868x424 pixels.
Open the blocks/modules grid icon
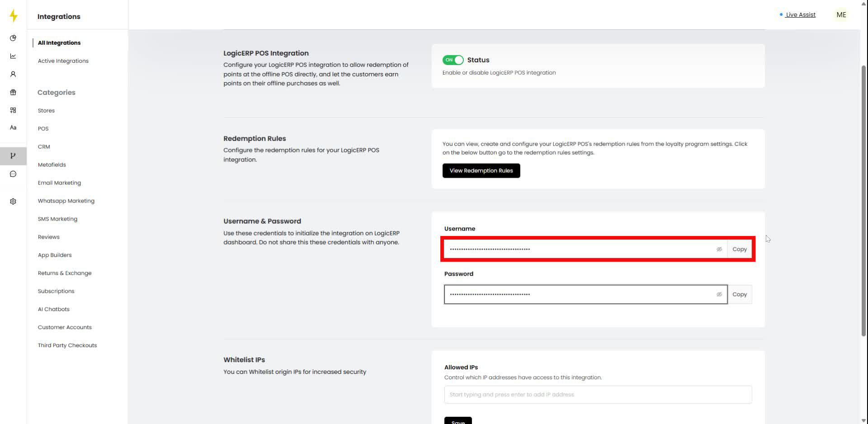(13, 110)
